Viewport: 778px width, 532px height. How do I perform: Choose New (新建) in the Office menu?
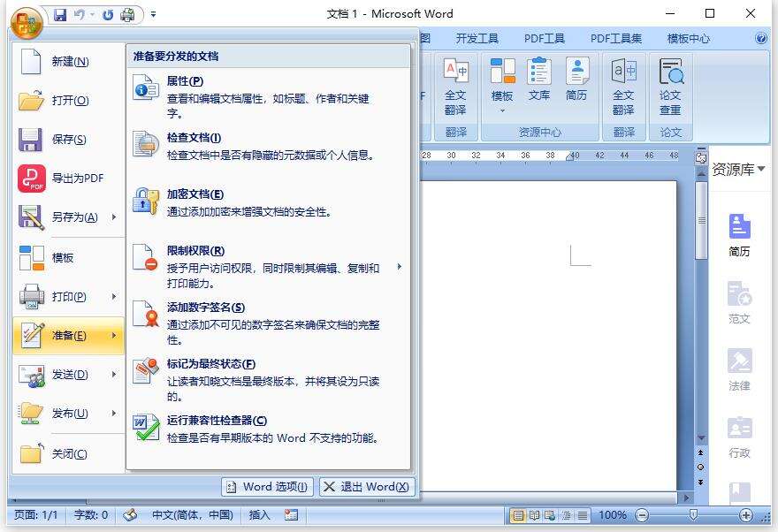(x=68, y=62)
